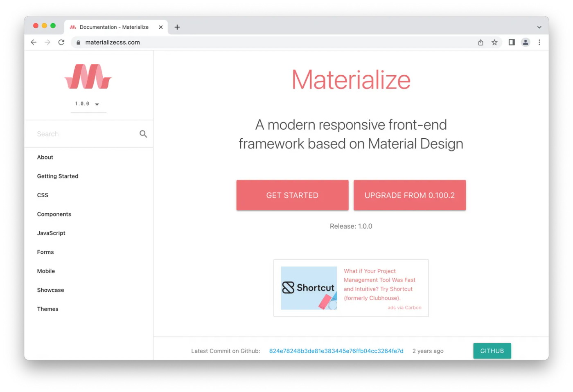The height and width of the screenshot is (392, 573).
Task: Click the site security lock icon
Action: [78, 42]
